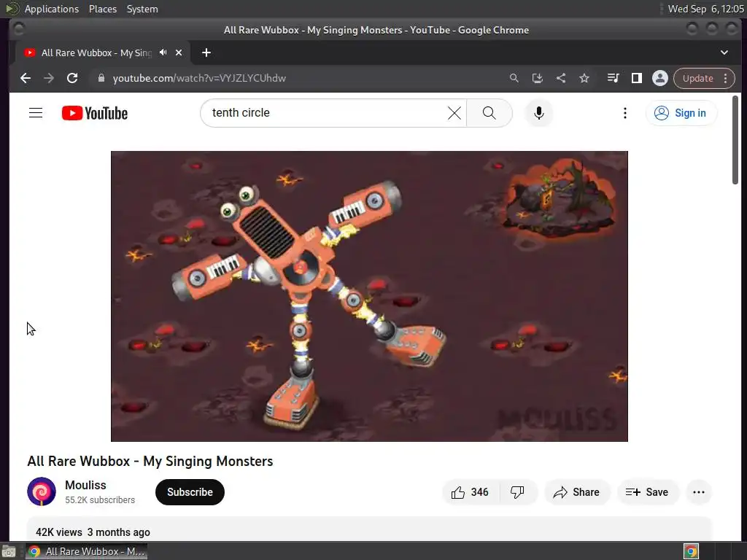Open the Applications menu
Image resolution: width=747 pixels, height=560 pixels.
coord(52,9)
